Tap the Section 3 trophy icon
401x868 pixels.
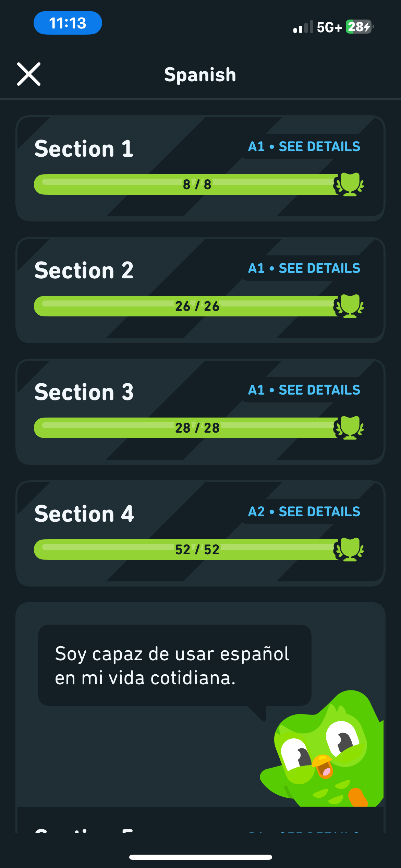[x=349, y=428]
